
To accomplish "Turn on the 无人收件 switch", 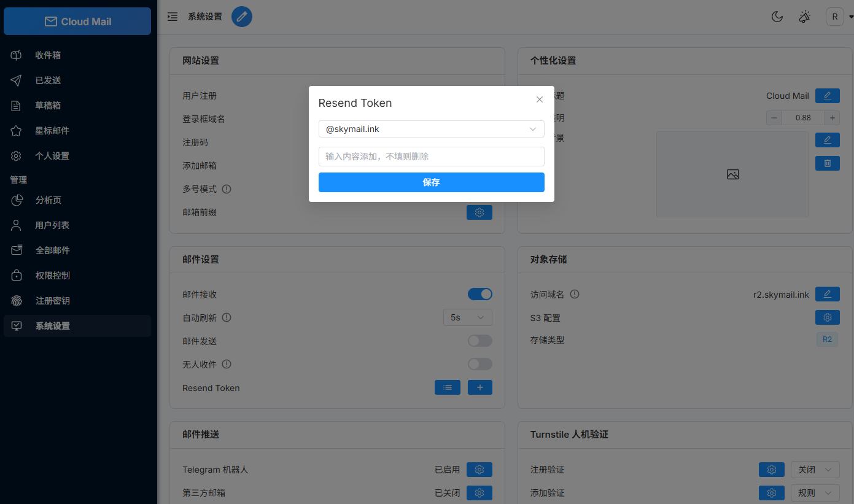I will point(479,364).
